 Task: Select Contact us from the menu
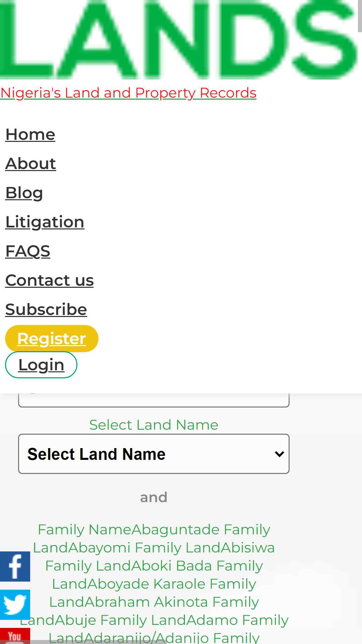tap(49, 280)
